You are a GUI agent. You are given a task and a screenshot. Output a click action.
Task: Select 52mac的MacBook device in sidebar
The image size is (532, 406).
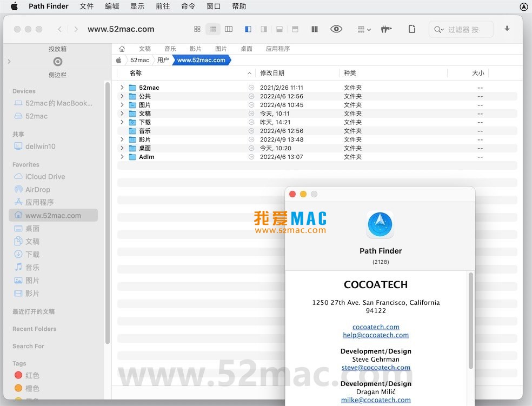click(54, 103)
